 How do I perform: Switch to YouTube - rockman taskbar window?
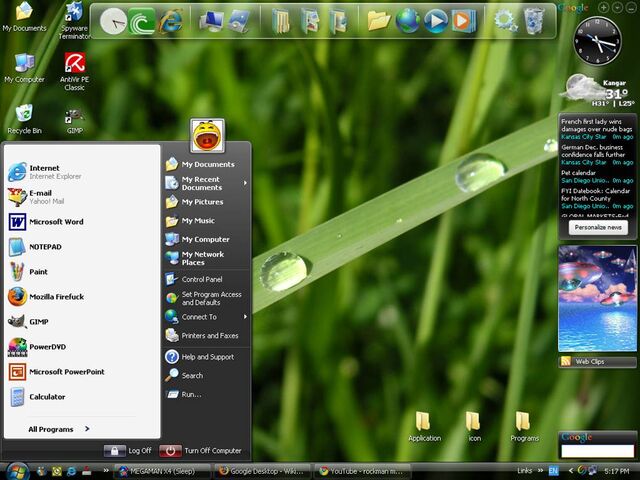pos(363,471)
